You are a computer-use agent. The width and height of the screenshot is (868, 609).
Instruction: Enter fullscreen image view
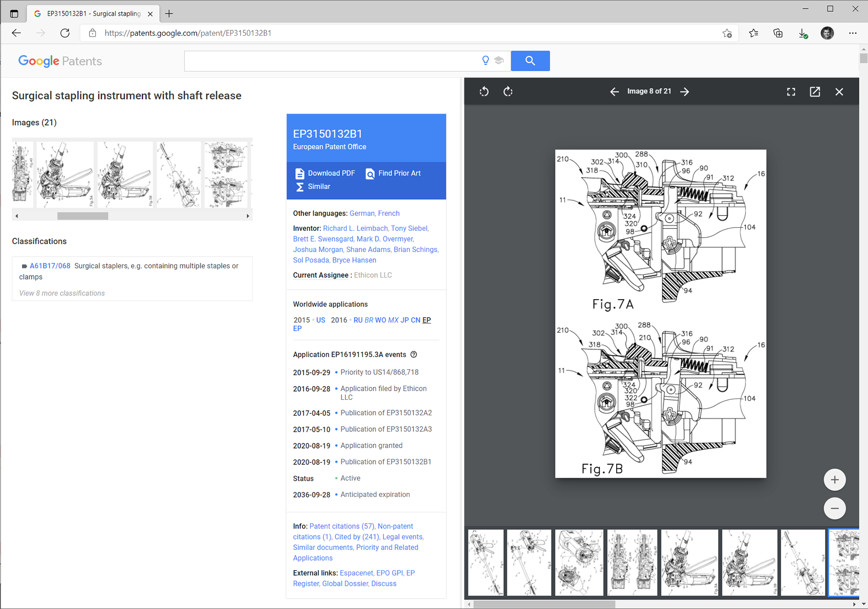point(791,92)
